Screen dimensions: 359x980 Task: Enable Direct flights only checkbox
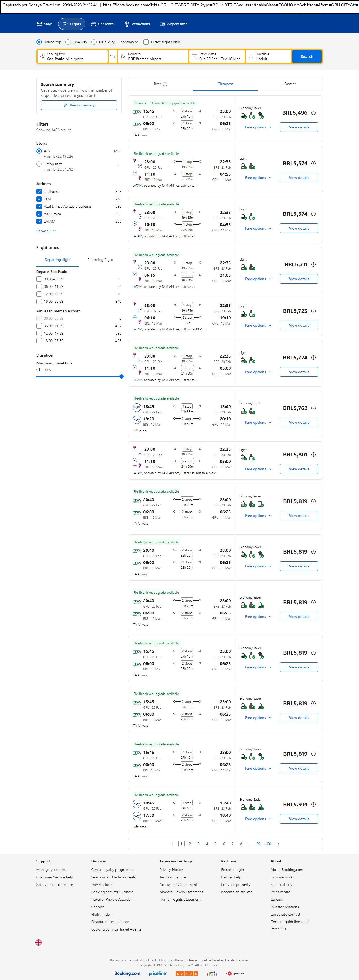coord(146,42)
